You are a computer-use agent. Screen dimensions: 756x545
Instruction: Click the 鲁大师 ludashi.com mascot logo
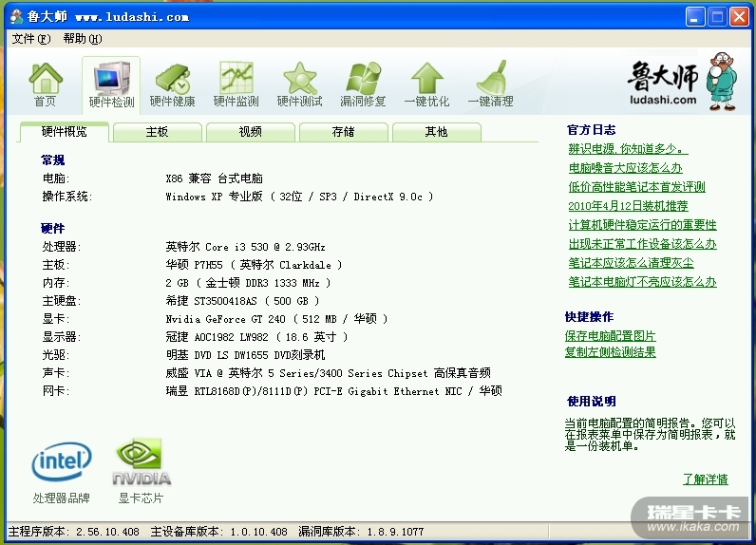683,81
